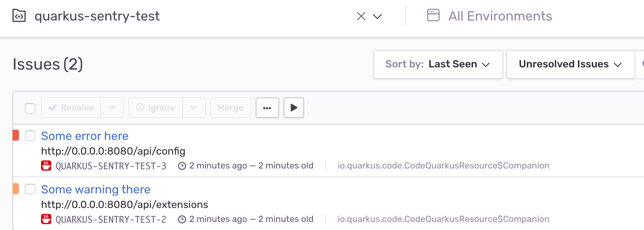This screenshot has height=230, width=644.
Task: Click the Java icon next to QUARKUS-SENTRY-TEST-3
Action: tap(46, 166)
